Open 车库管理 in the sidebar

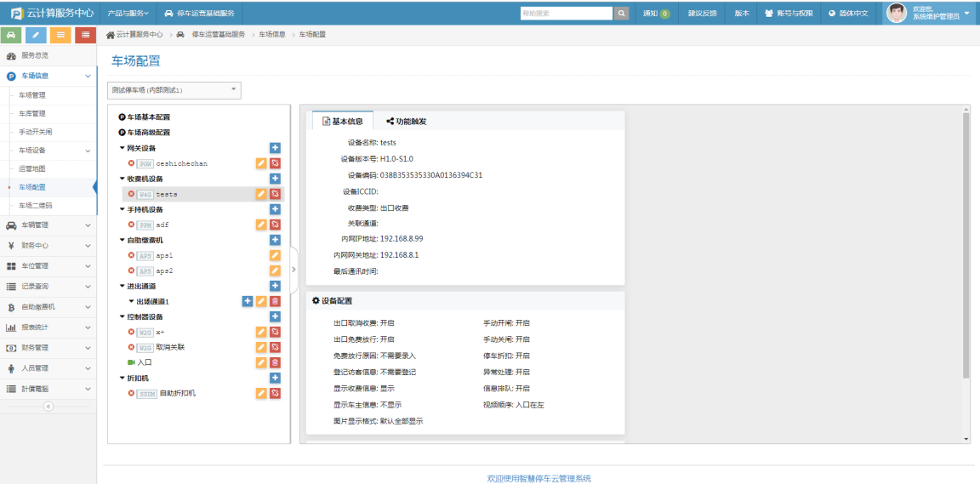[x=31, y=114]
